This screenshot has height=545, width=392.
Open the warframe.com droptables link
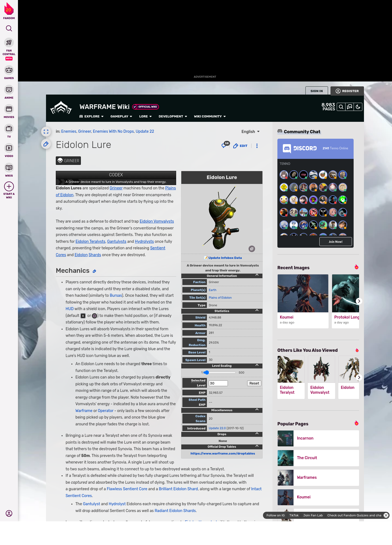[x=223, y=453]
